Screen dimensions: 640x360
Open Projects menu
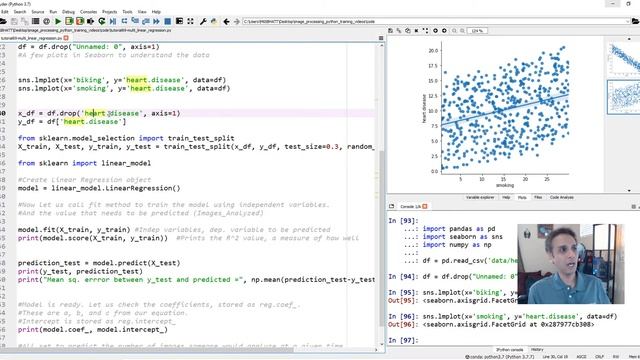(x=109, y=12)
